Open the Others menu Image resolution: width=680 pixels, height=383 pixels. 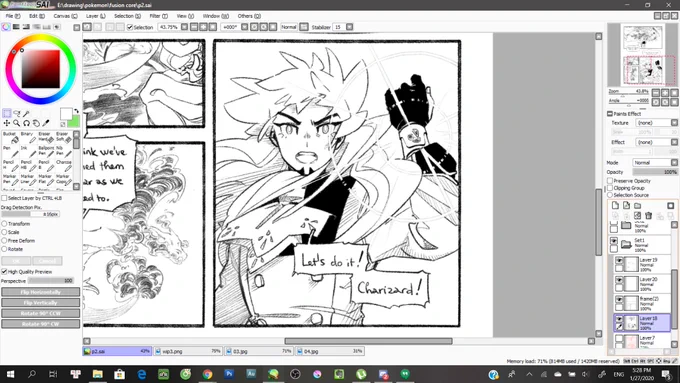249,16
